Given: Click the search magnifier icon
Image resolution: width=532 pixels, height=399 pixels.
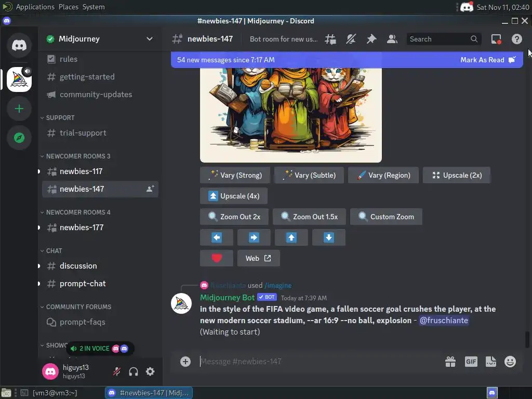Looking at the screenshot, I should (474, 39).
